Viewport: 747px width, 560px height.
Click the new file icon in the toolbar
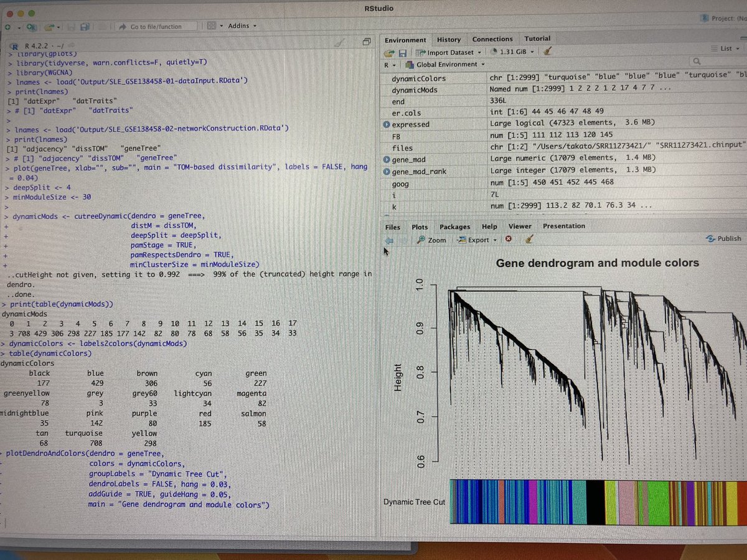(x=8, y=26)
